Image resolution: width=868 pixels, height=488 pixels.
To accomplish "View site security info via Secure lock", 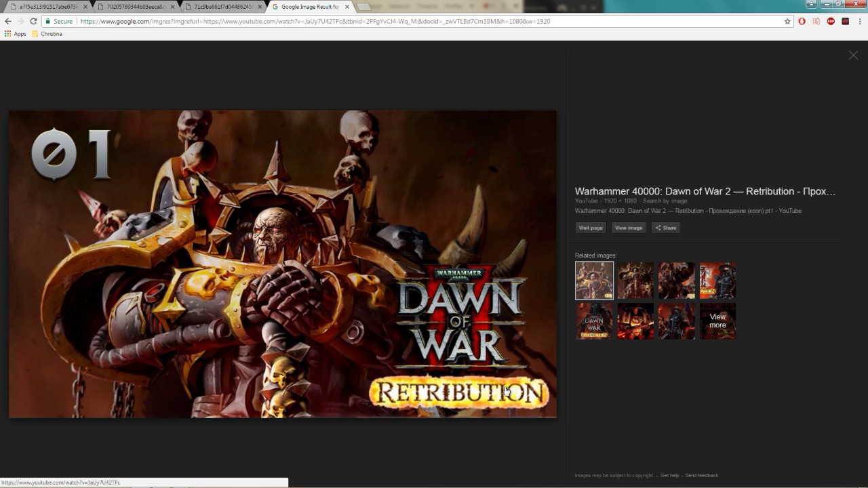I will click(59, 22).
